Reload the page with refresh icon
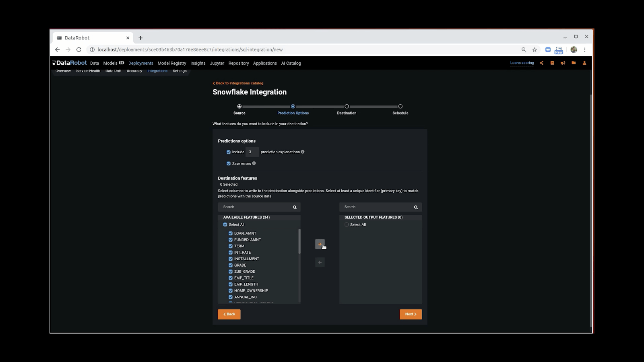The width and height of the screenshot is (644, 362). (x=79, y=49)
